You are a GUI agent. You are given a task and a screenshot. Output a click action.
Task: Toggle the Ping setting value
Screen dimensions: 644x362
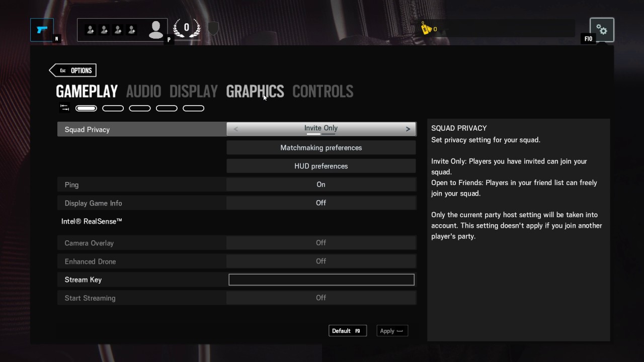click(x=321, y=185)
